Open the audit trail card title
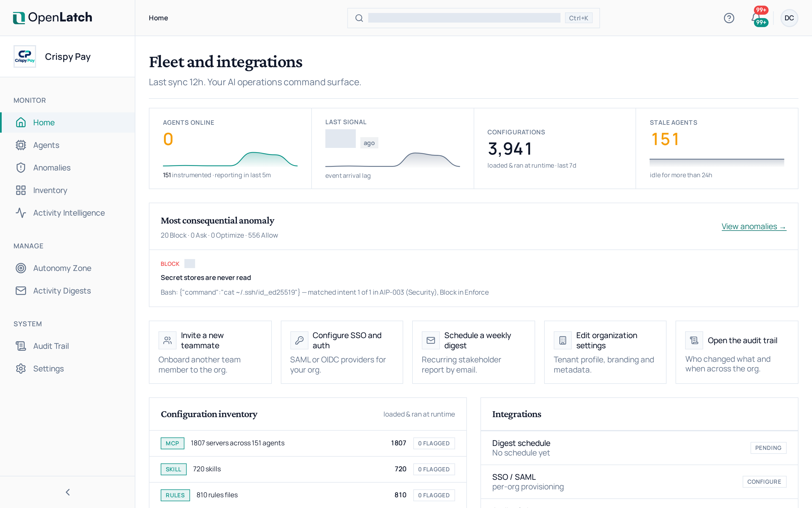This screenshot has width=812, height=508. point(742,340)
